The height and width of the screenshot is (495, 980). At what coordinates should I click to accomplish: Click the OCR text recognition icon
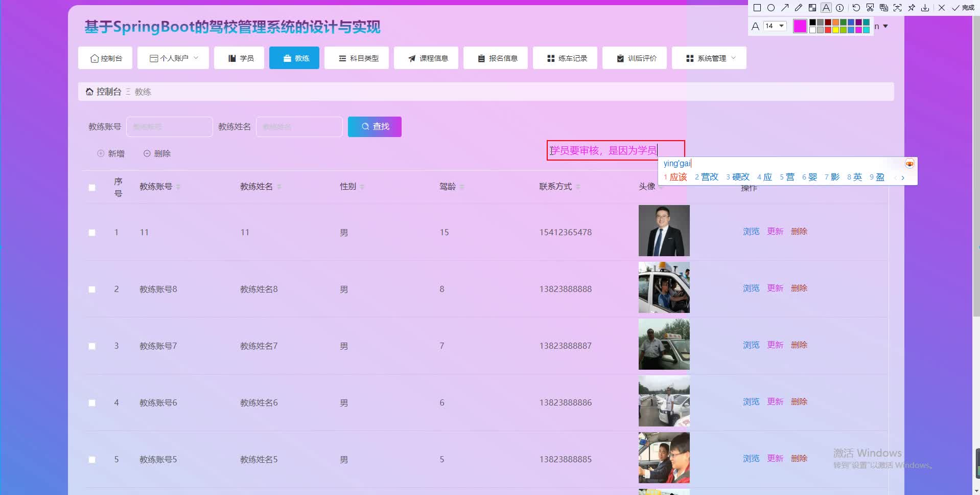898,8
